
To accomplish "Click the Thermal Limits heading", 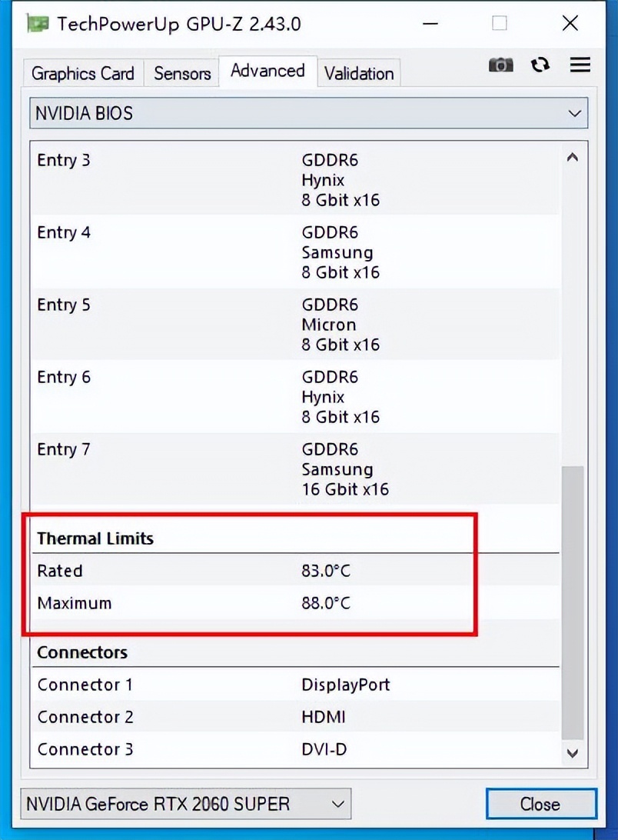I will pos(95,538).
